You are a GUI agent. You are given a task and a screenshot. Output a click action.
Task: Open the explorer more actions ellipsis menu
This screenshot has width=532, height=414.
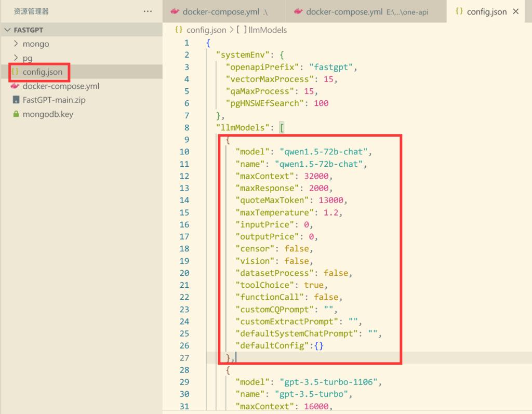[x=148, y=11]
